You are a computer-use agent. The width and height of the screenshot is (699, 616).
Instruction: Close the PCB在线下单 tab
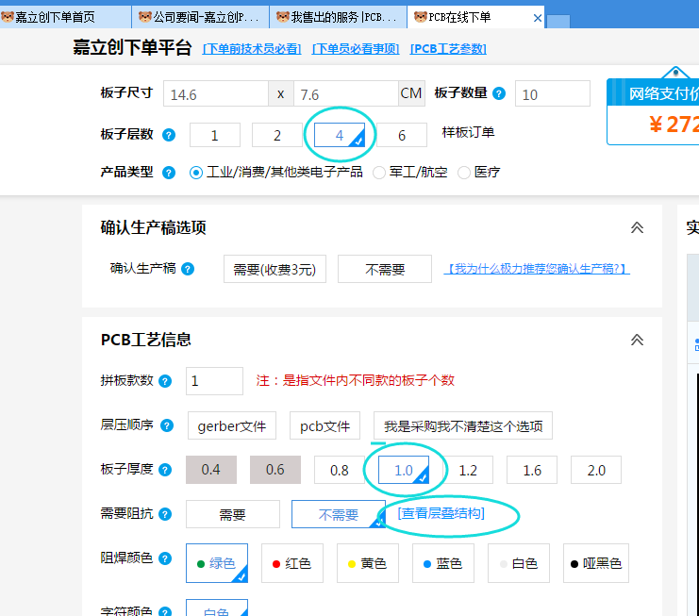pos(538,18)
